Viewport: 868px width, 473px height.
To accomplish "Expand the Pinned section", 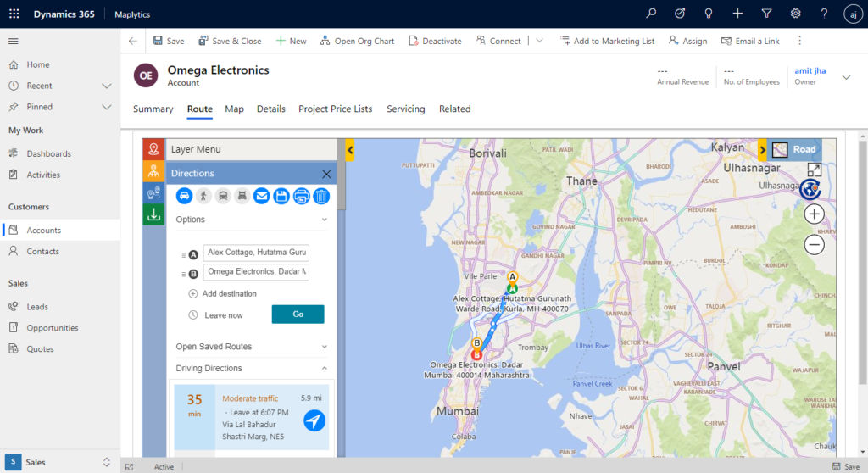I will point(107,107).
